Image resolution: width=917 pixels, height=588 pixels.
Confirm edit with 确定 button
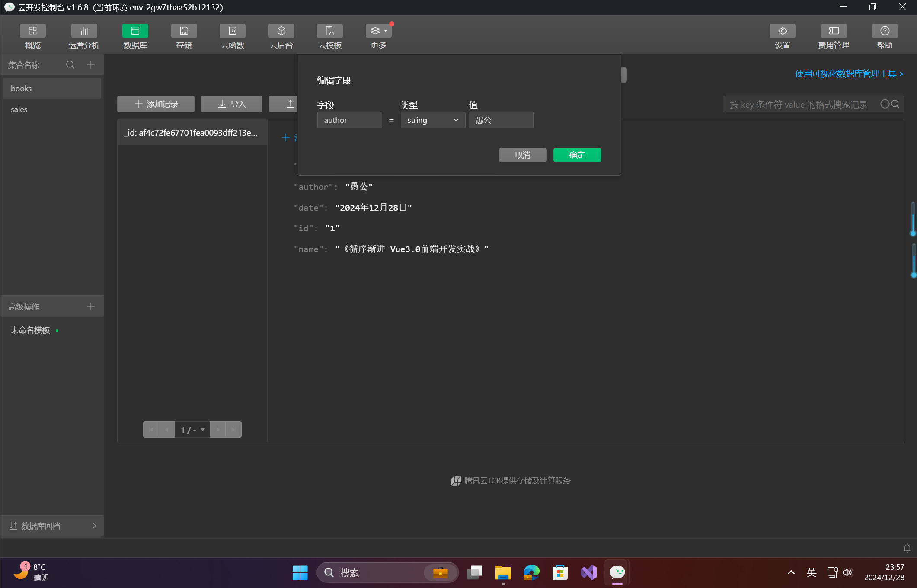(x=577, y=155)
